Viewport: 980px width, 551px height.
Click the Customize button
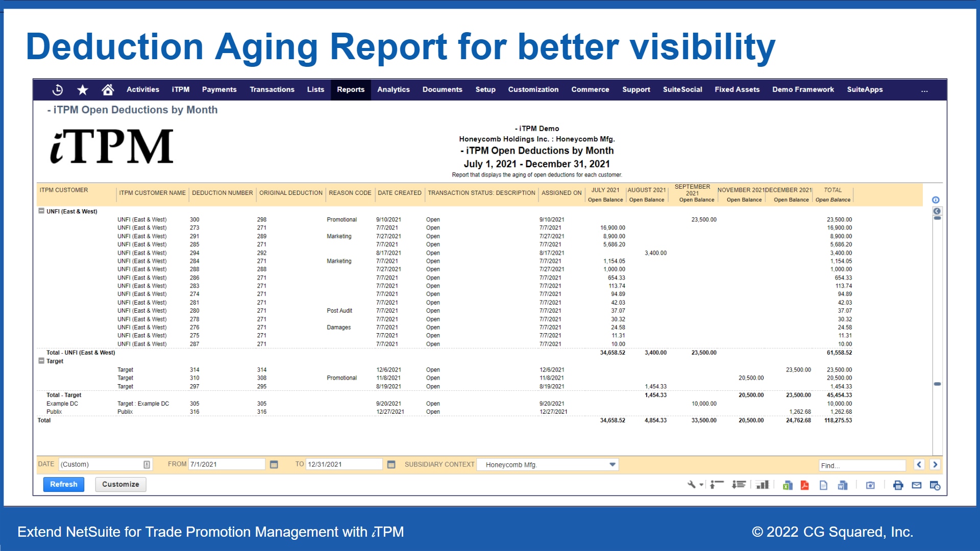click(120, 484)
